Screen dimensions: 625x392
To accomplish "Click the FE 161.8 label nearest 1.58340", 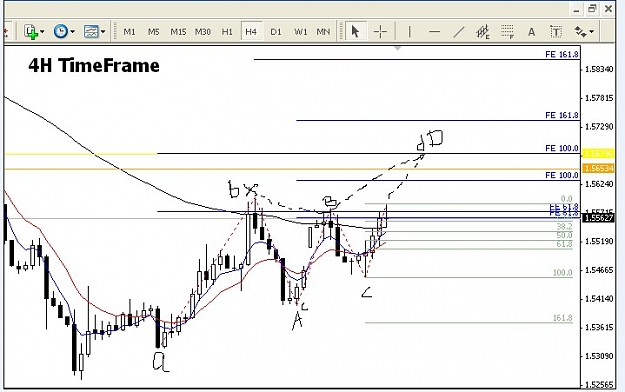I will point(562,54).
